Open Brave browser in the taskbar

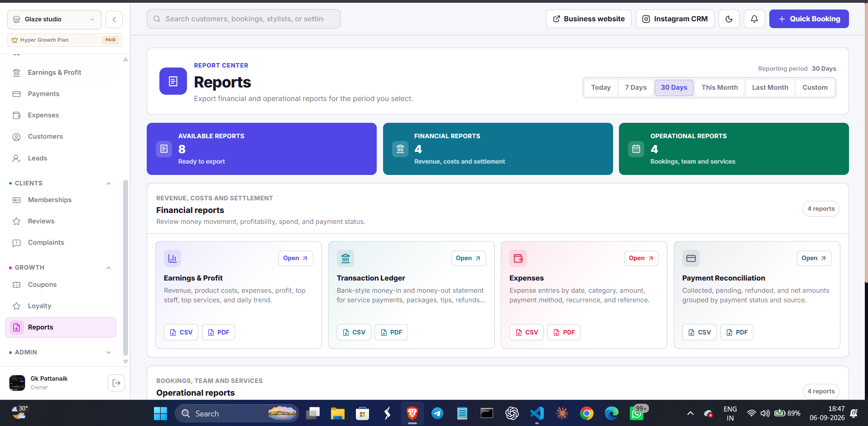pyautogui.click(x=412, y=413)
